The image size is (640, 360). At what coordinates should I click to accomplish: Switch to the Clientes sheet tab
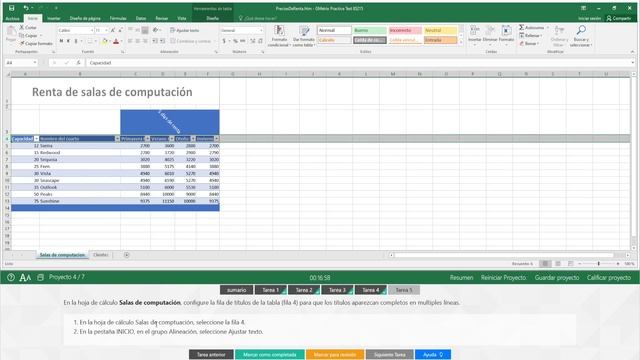tap(100, 255)
